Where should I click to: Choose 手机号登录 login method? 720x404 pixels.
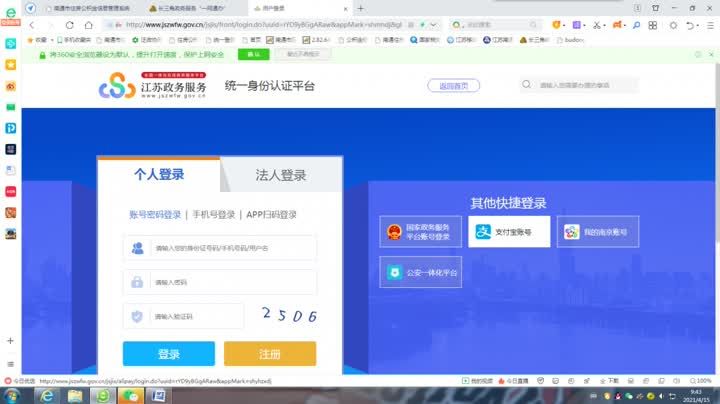pos(214,214)
